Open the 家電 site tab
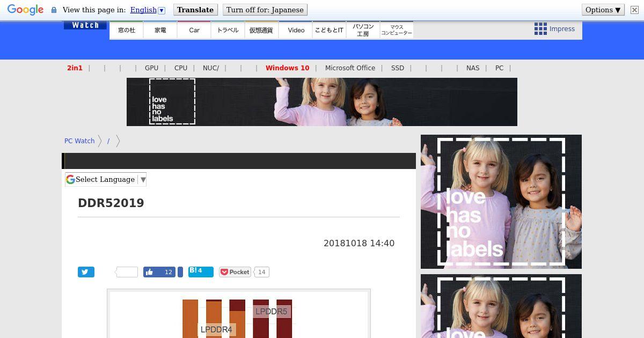Viewport: 644px width, 338px height. [x=160, y=30]
